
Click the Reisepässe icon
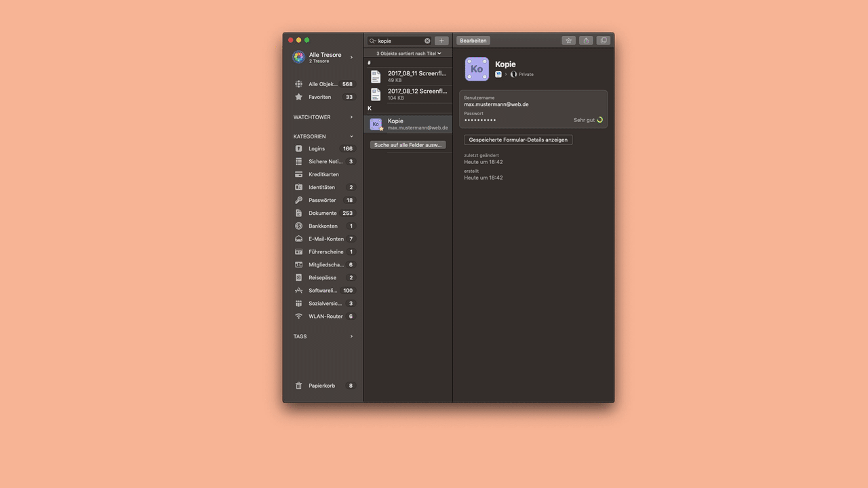tap(298, 277)
